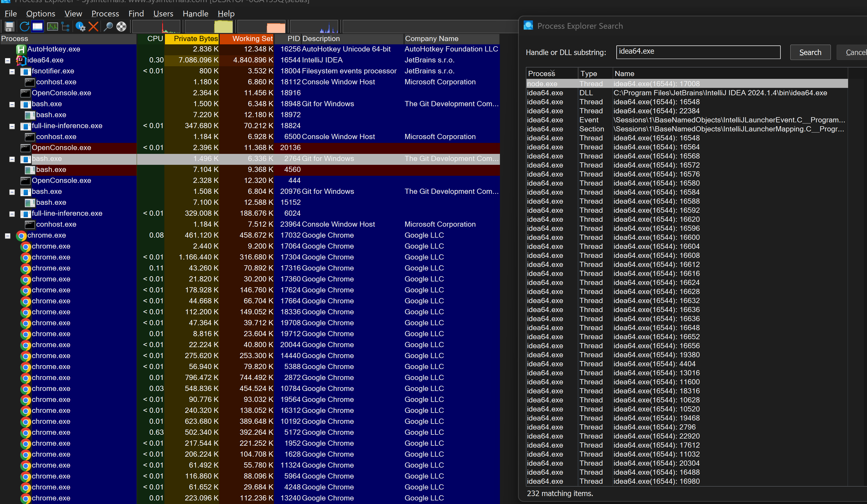Collapse the idea64.exe process tree
867x504 pixels.
8,61
